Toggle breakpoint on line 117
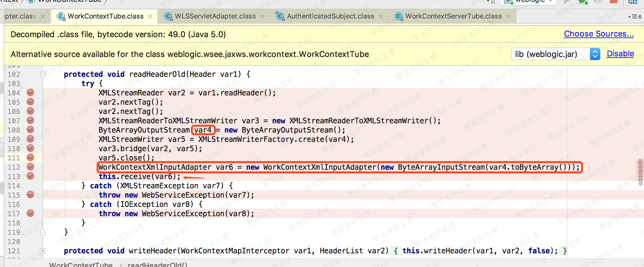The image size is (644, 267). click(30, 213)
